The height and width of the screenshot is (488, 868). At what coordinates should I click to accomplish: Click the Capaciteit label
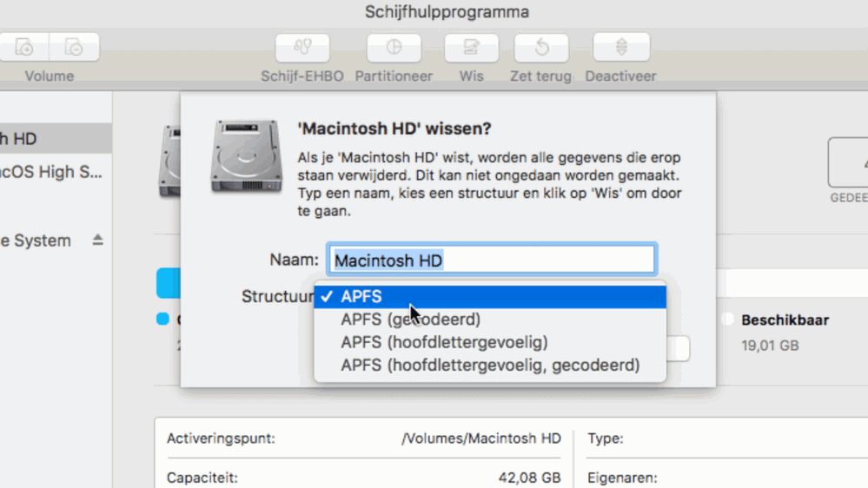point(202,478)
